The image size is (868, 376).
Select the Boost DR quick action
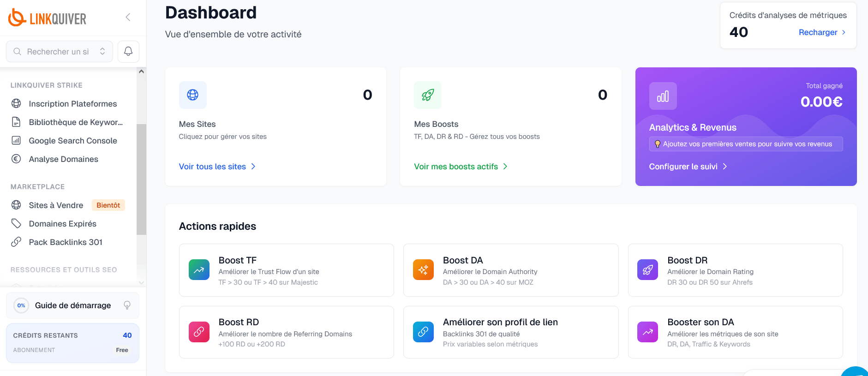tap(736, 270)
